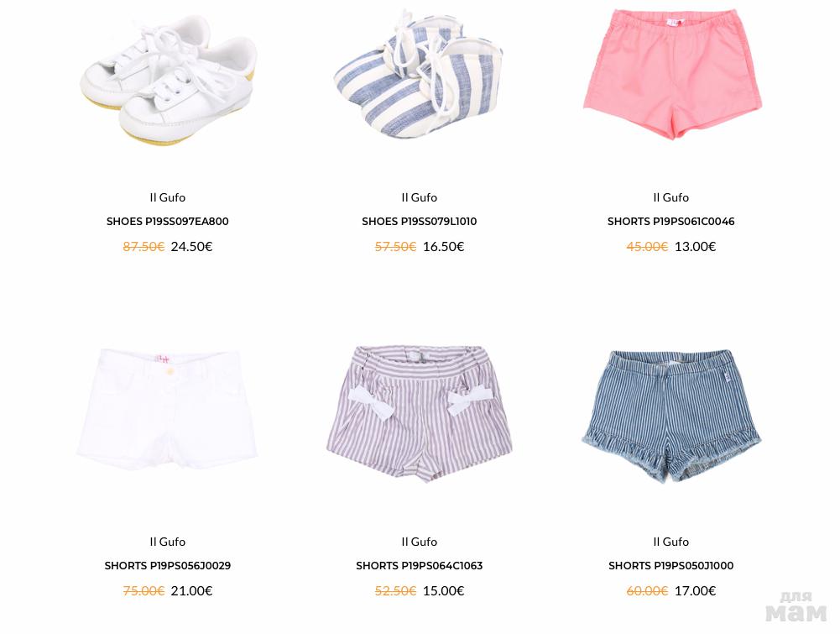Click the 24.50€ sale price
840x634 pixels.
pyautogui.click(x=192, y=247)
